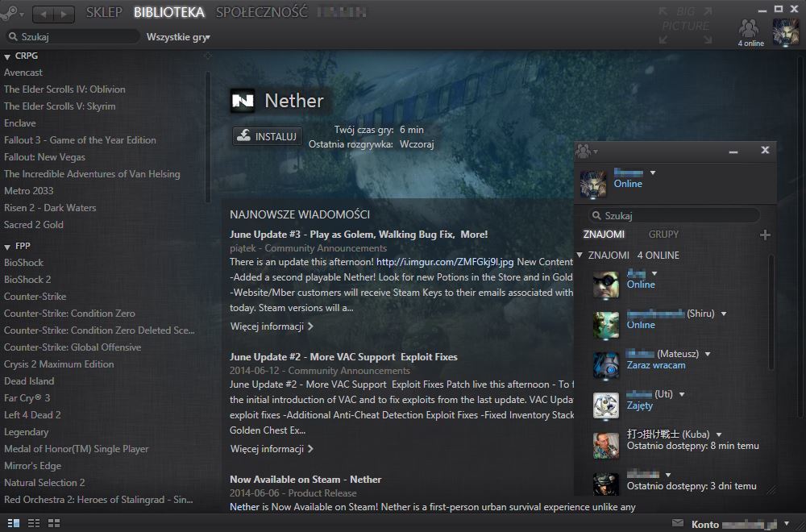Image resolution: width=806 pixels, height=532 pixels.
Task: Open the June Update #2 news headline
Action: 343,357
